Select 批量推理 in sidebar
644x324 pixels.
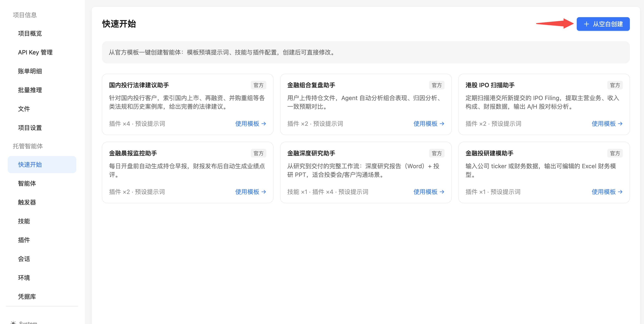[x=30, y=90]
